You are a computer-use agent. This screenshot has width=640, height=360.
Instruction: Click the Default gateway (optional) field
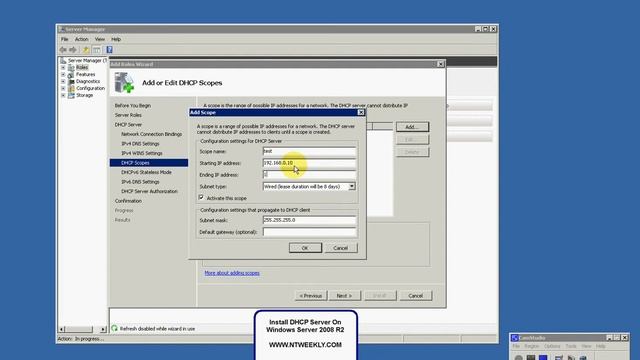309,232
